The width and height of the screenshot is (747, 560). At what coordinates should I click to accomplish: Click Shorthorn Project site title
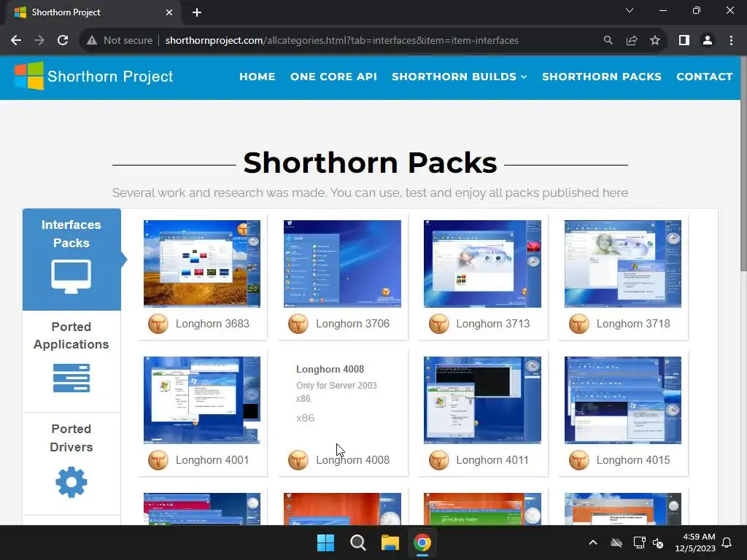coord(110,77)
